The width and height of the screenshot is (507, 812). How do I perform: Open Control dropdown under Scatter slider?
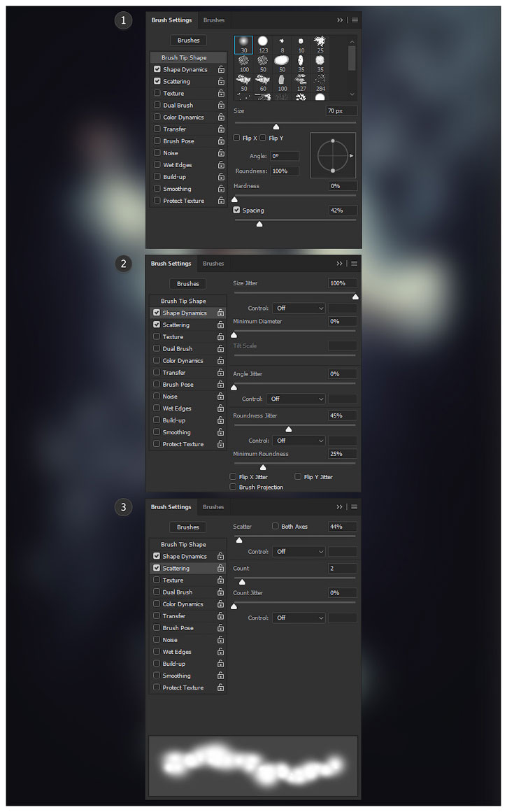(x=299, y=552)
